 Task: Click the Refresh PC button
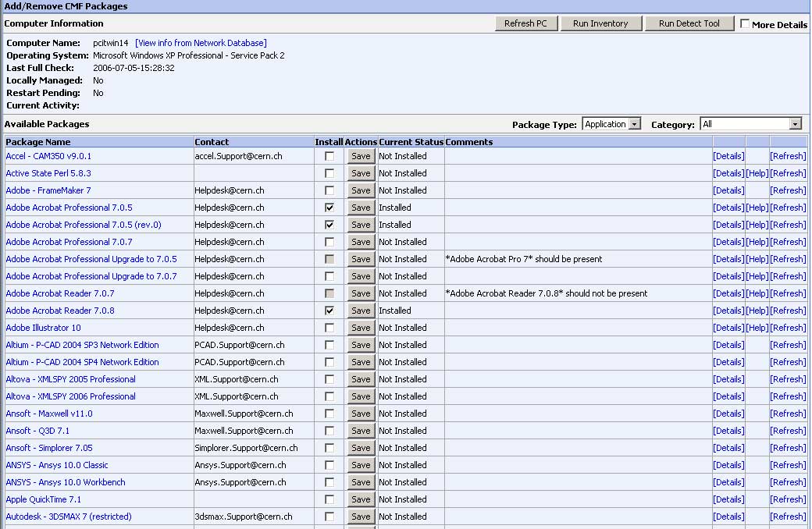click(x=525, y=23)
